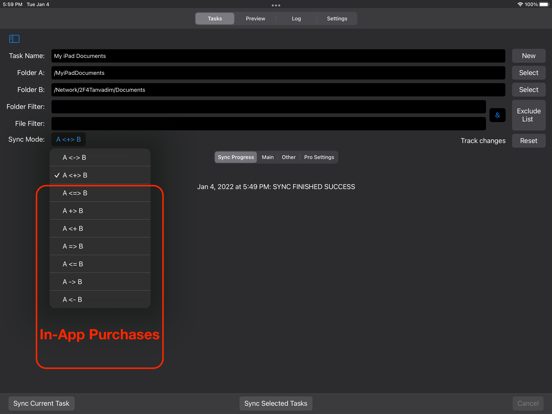This screenshot has width=552, height=414.
Task: Select A => B sync mode
Action: [100, 246]
